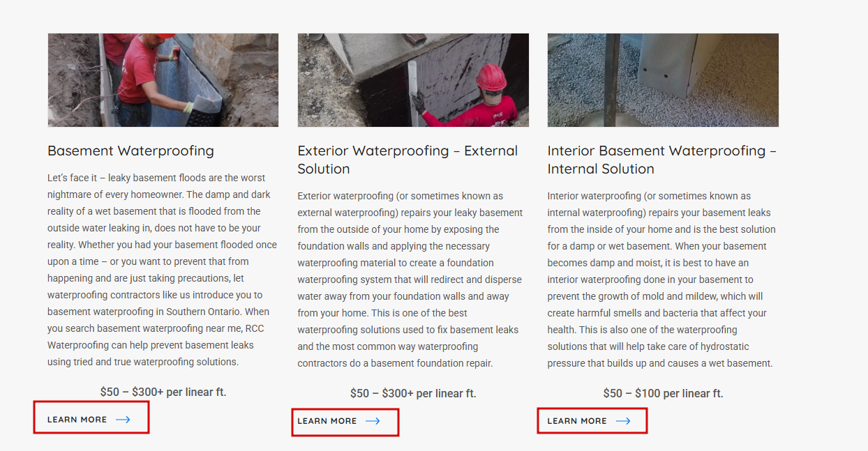
Task: Click the Interior waterproofing description paragraph
Action: click(x=661, y=280)
